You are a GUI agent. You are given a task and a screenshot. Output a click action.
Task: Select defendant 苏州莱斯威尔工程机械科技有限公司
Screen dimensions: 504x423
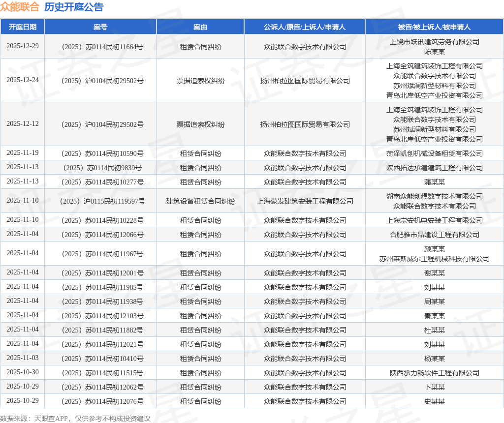click(x=434, y=259)
